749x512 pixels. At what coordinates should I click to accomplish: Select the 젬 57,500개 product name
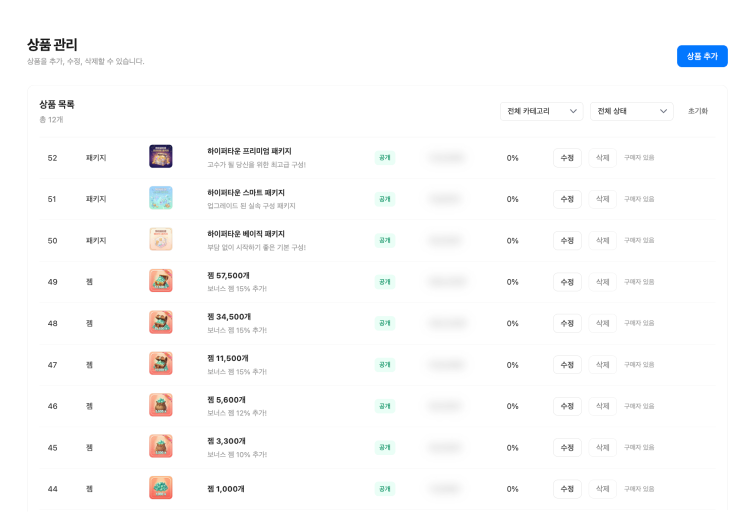pos(228,276)
